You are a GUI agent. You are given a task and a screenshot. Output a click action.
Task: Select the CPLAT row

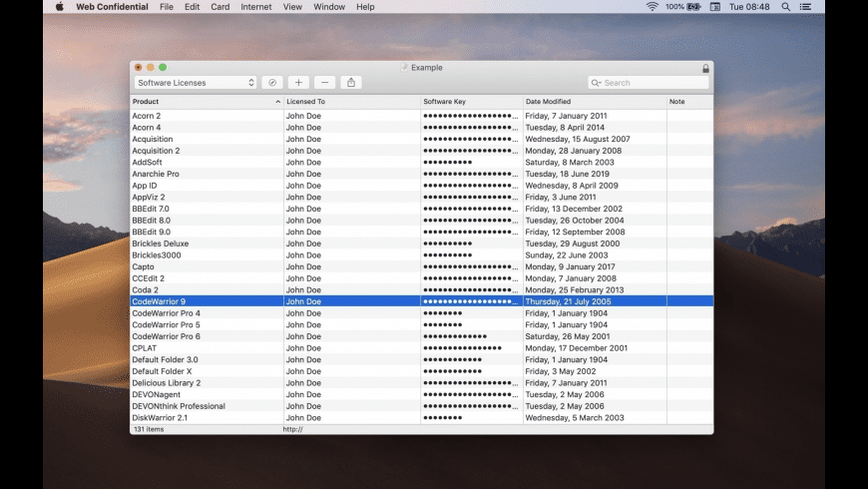(x=422, y=348)
